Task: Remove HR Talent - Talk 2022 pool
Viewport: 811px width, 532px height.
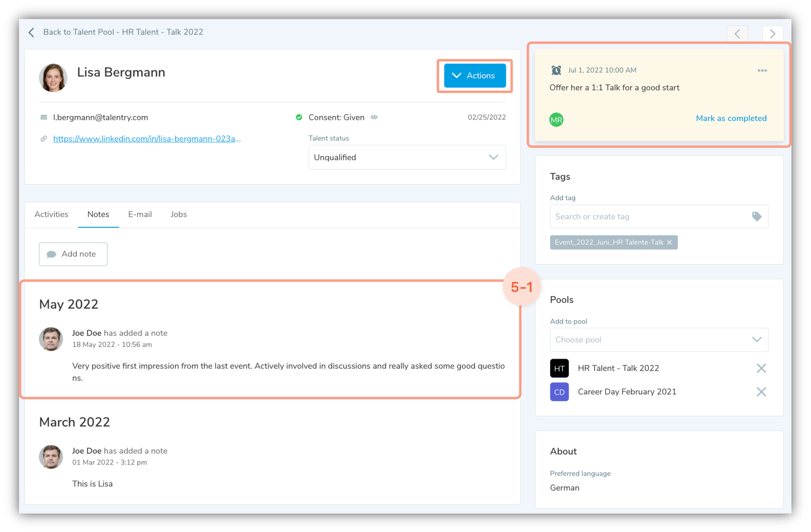Action: coord(761,368)
